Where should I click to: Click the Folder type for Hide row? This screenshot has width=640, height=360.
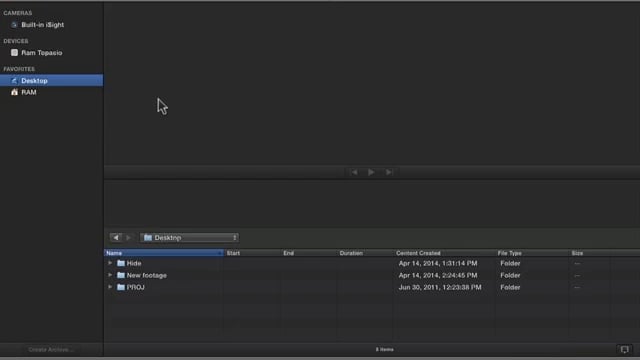pyautogui.click(x=510, y=264)
